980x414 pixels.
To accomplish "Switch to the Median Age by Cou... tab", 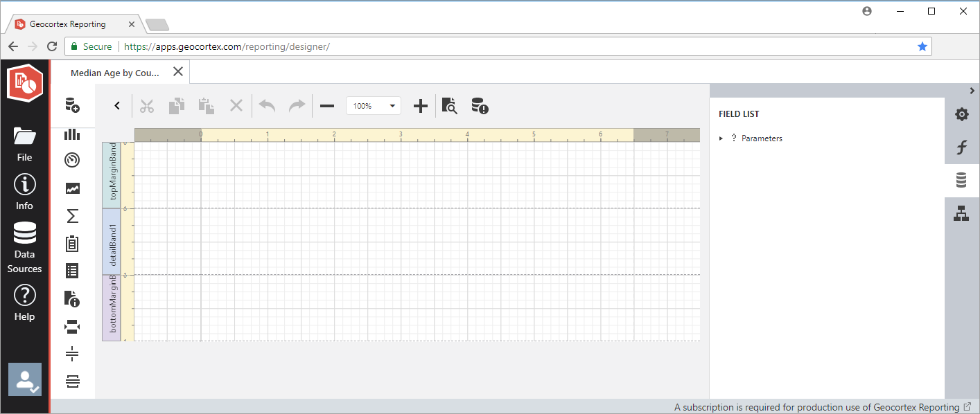I will pos(114,72).
